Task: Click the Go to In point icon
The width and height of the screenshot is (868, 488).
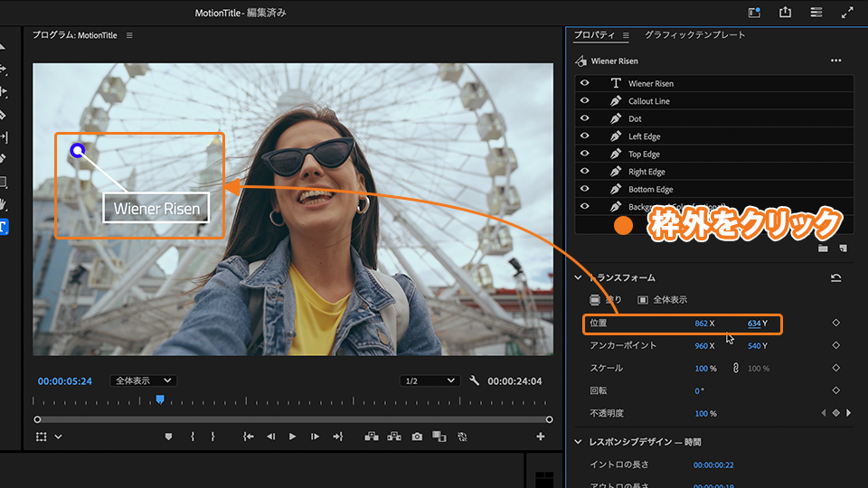Action: pos(249,436)
